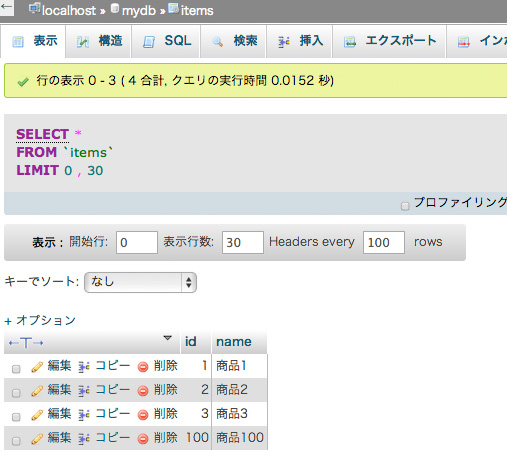Screen dimensions: 507x456
Task: Click 編集 link for 商品3 row
Action: pos(59,413)
